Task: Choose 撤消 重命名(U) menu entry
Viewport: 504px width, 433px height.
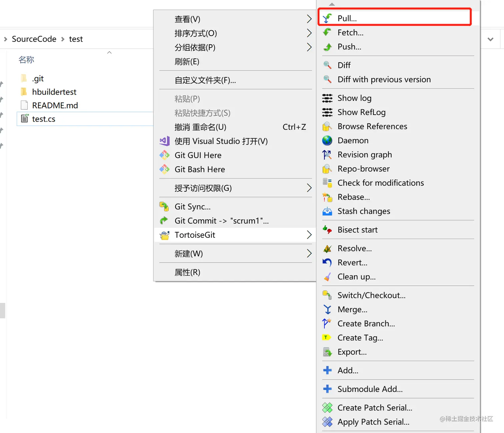Action: [x=235, y=127]
